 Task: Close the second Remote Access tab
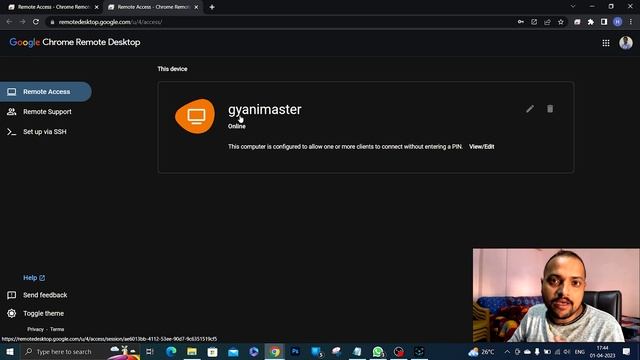click(x=196, y=7)
